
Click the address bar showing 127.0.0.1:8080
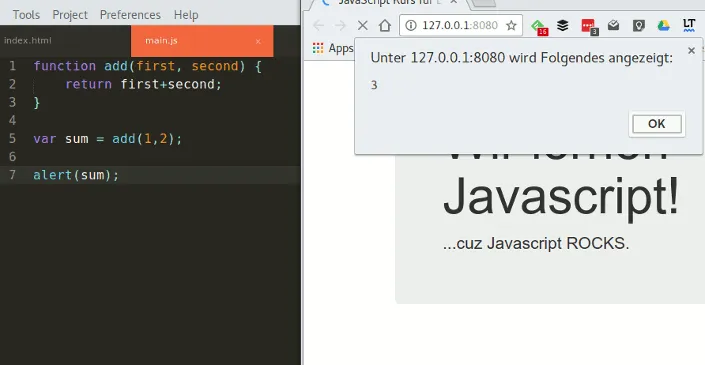point(460,25)
